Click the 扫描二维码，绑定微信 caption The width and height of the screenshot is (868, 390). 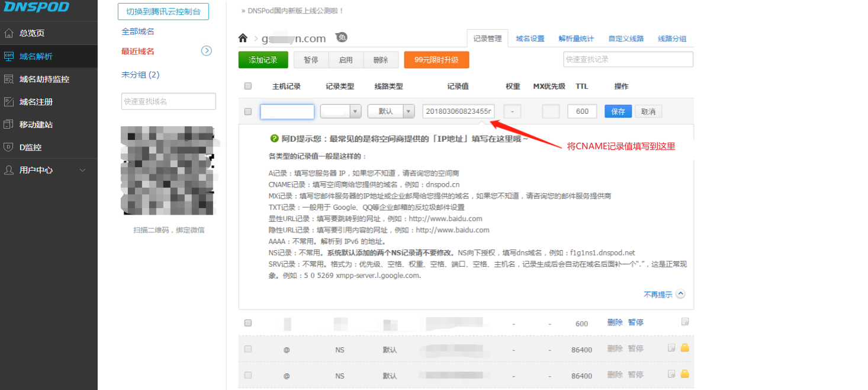point(169,230)
